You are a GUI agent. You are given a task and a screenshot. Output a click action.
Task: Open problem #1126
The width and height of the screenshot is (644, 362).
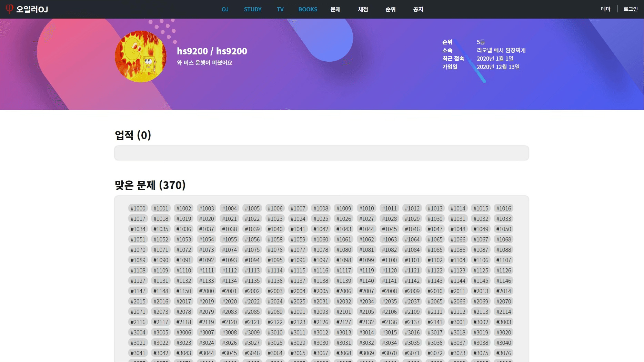pyautogui.click(x=504, y=270)
